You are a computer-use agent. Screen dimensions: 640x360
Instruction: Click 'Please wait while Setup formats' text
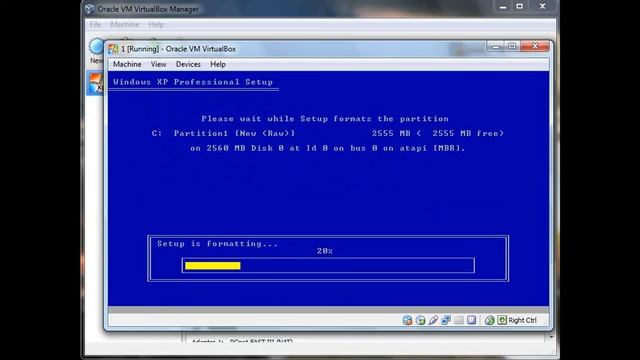tap(325, 119)
